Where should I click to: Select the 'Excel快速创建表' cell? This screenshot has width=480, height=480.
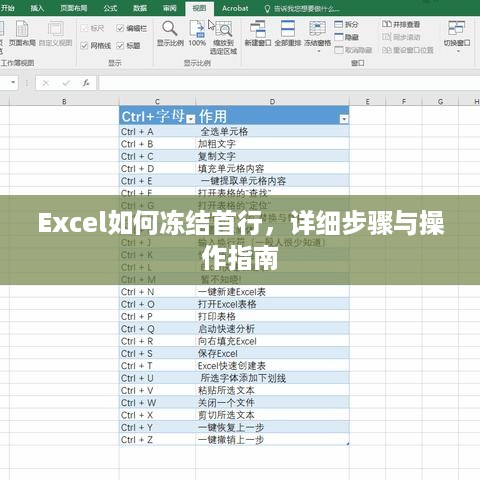[x=272, y=366]
